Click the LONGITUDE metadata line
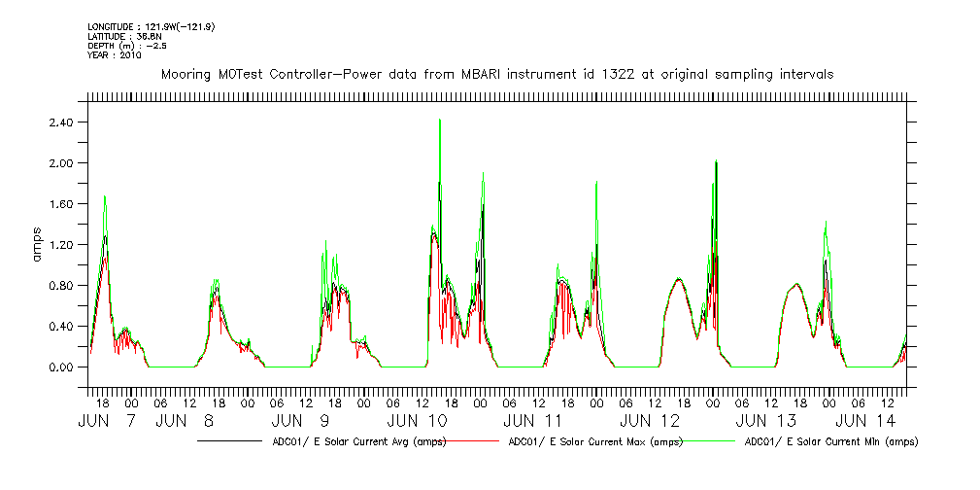Image resolution: width=980 pixels, height=490 pixels. coord(151,27)
